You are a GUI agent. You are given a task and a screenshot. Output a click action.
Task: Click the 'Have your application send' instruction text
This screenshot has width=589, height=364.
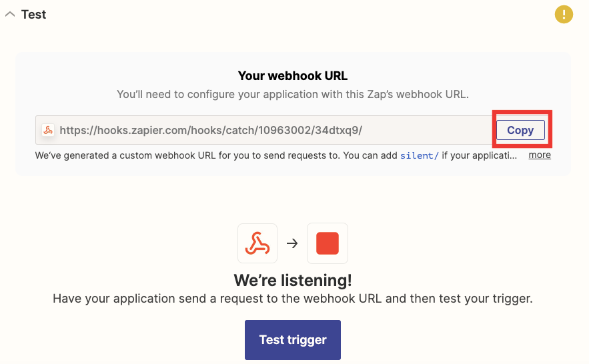pos(293,299)
